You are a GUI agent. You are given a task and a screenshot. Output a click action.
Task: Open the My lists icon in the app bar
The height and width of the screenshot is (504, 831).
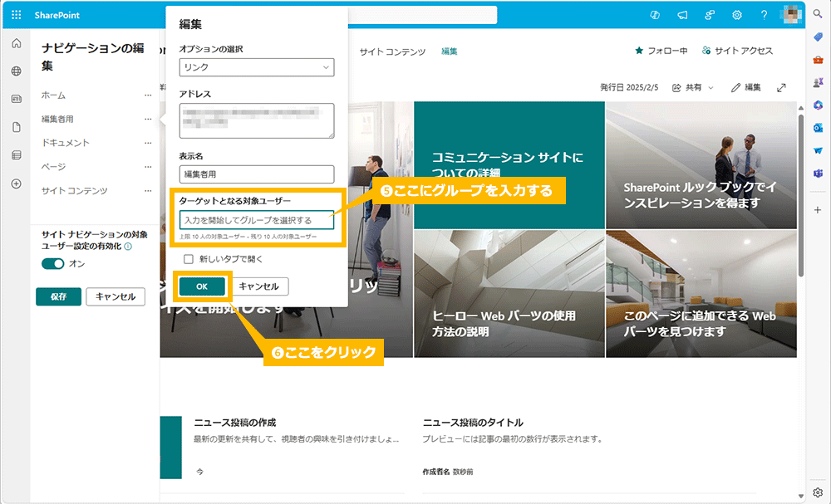point(17,155)
